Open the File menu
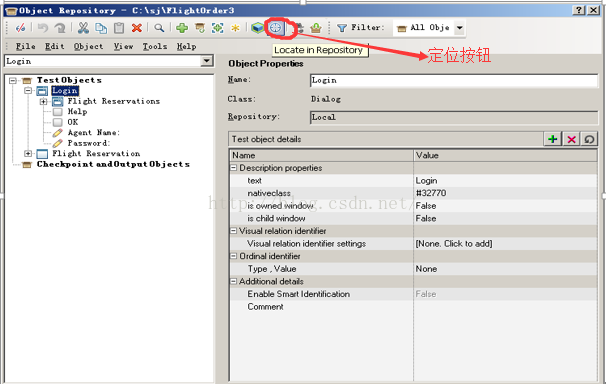Image resolution: width=606 pixels, height=384 pixels. pos(26,46)
